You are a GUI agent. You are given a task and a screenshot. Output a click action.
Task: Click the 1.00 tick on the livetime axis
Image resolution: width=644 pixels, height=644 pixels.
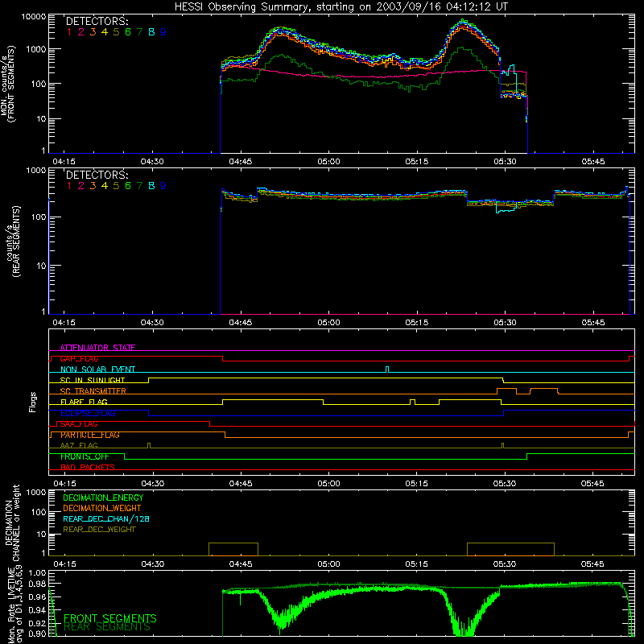(38, 573)
